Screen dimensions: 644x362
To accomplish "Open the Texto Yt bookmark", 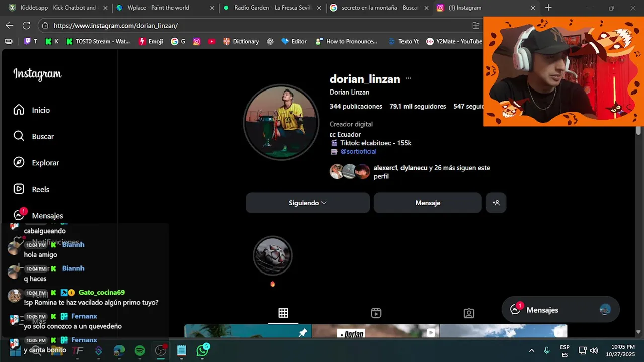I will 404,41.
